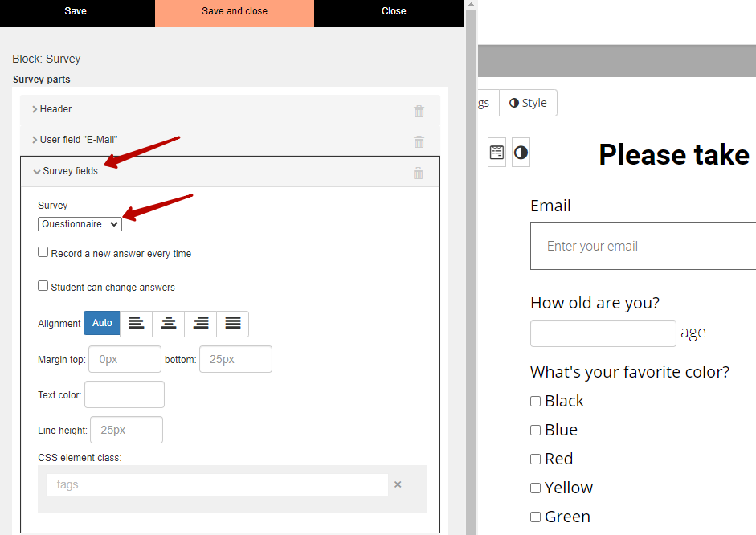Check the Yellow color option

tap(535, 488)
